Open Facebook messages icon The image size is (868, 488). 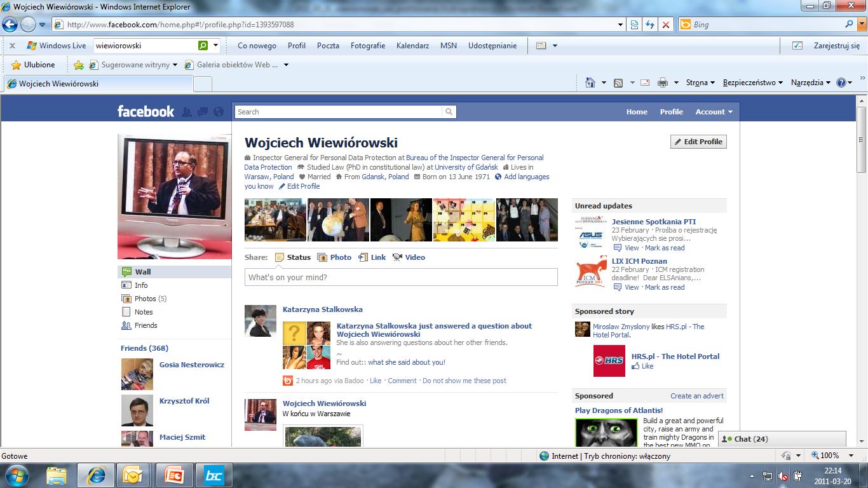coord(203,112)
